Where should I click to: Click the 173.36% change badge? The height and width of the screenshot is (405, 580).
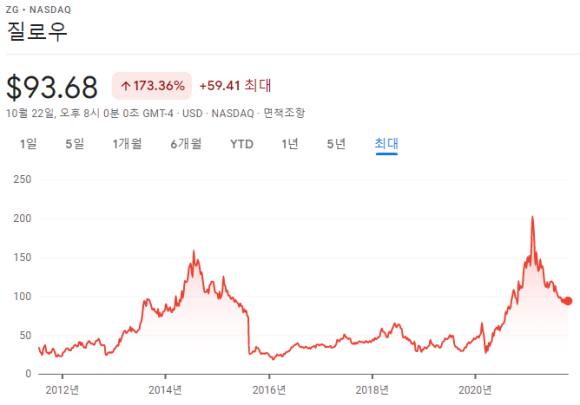(152, 86)
